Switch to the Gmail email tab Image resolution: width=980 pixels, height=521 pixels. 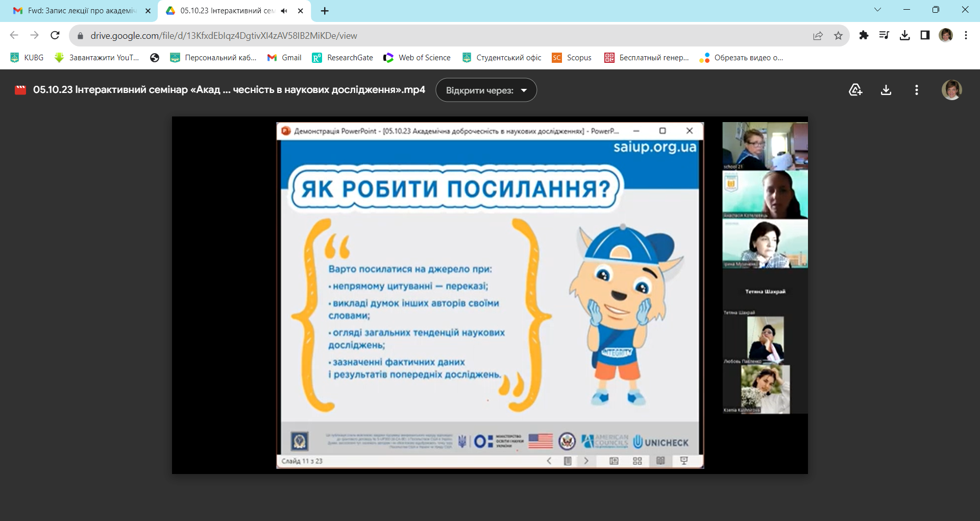click(x=77, y=10)
